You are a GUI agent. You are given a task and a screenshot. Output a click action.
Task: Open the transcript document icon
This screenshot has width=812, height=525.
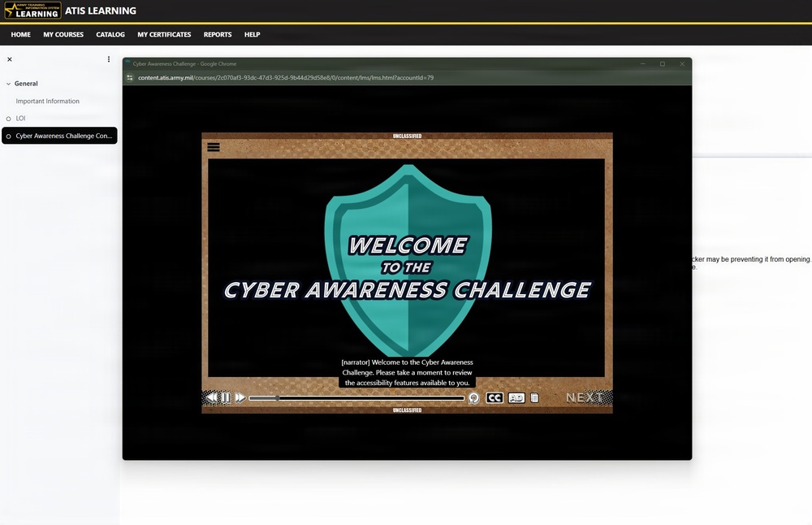534,397
